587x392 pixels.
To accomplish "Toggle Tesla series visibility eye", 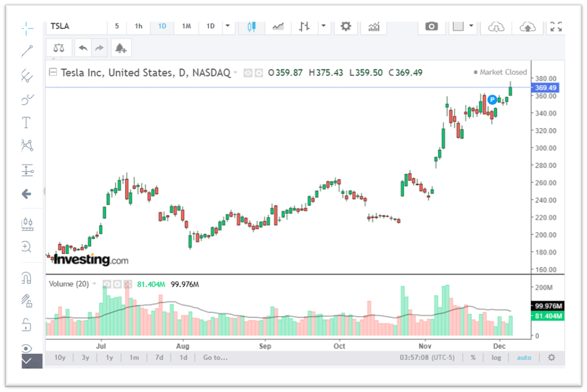I will (x=248, y=73).
